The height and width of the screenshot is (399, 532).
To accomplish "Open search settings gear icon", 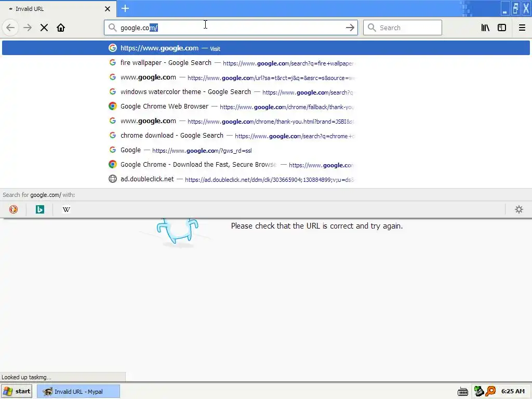I will click(x=519, y=209).
